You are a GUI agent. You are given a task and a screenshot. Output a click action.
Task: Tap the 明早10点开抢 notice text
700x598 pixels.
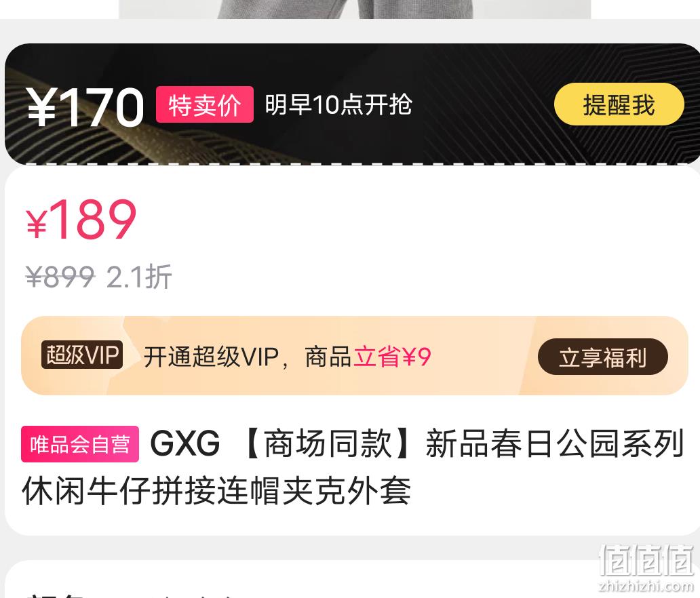338,105
